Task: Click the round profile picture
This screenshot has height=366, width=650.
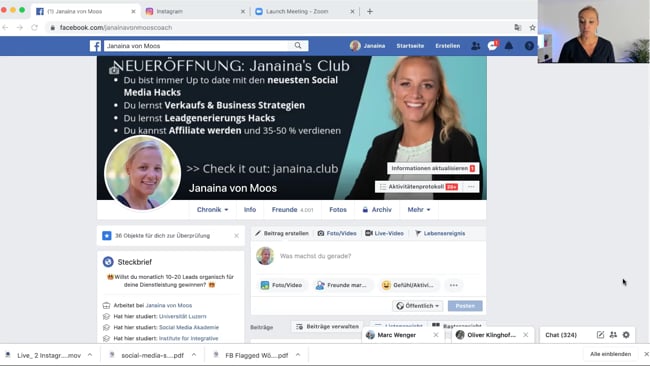Action: point(143,172)
